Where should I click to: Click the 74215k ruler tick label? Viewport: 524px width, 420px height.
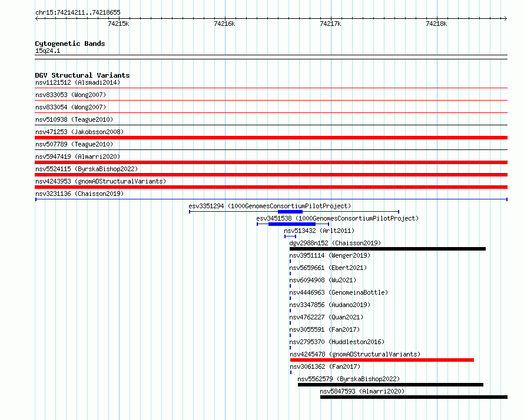pos(118,24)
